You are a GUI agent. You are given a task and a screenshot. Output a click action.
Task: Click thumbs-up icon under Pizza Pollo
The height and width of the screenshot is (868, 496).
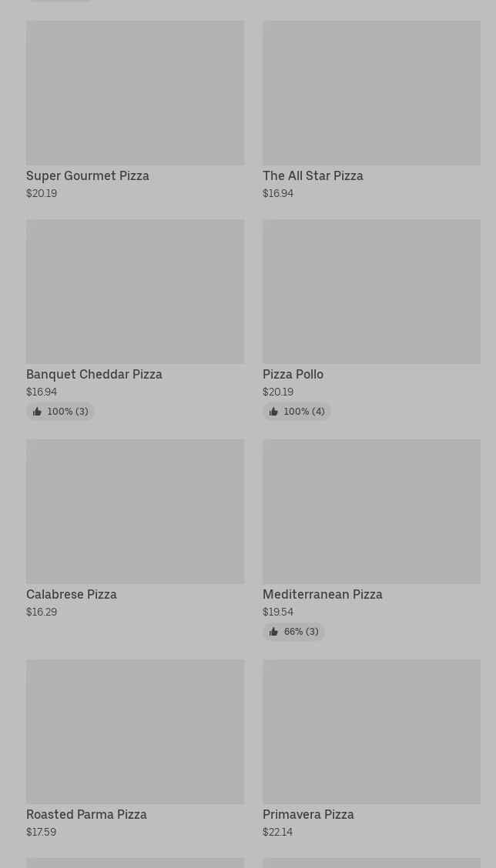coord(273,412)
